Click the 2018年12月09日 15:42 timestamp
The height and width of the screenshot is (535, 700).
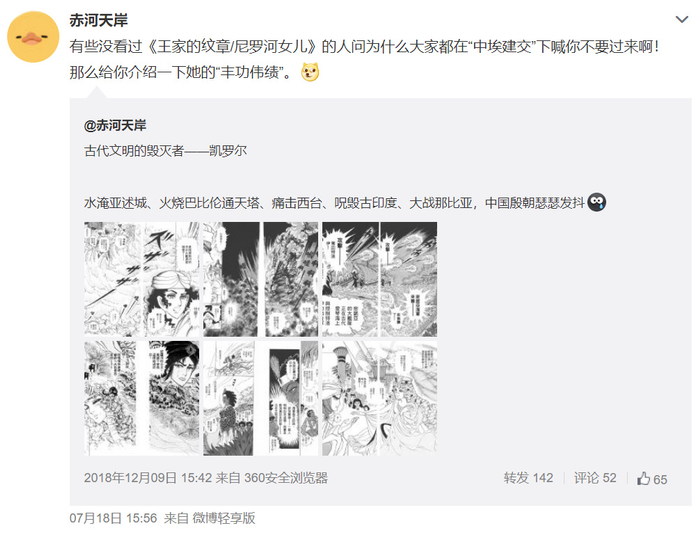pos(148,478)
